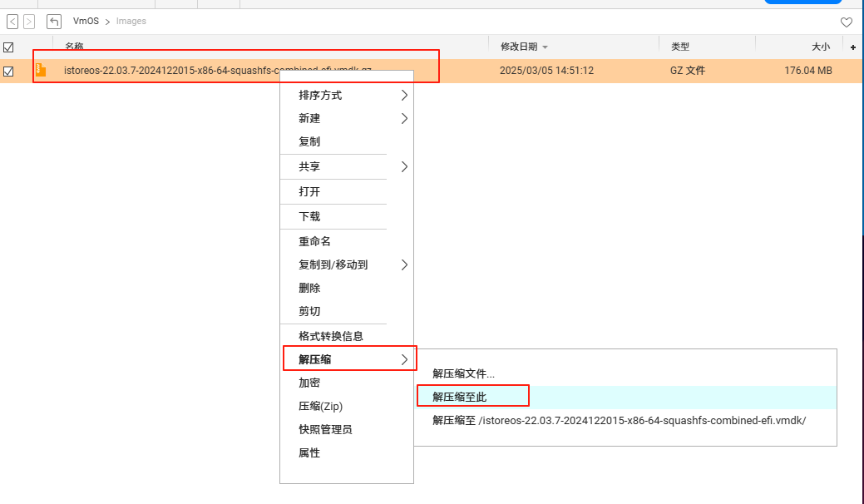
Task: Choose 压缩(Zip) from the context menu
Action: pyautogui.click(x=347, y=406)
